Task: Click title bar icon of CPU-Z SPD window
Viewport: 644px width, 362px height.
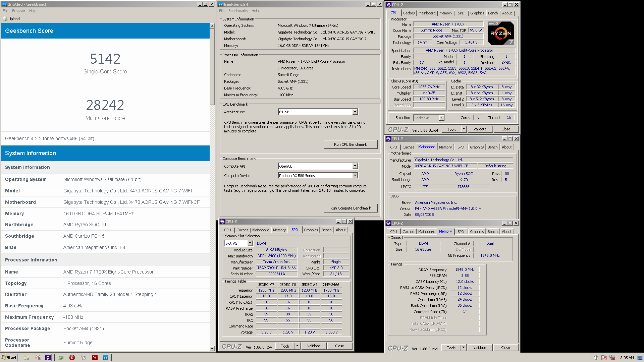Action: [222, 222]
